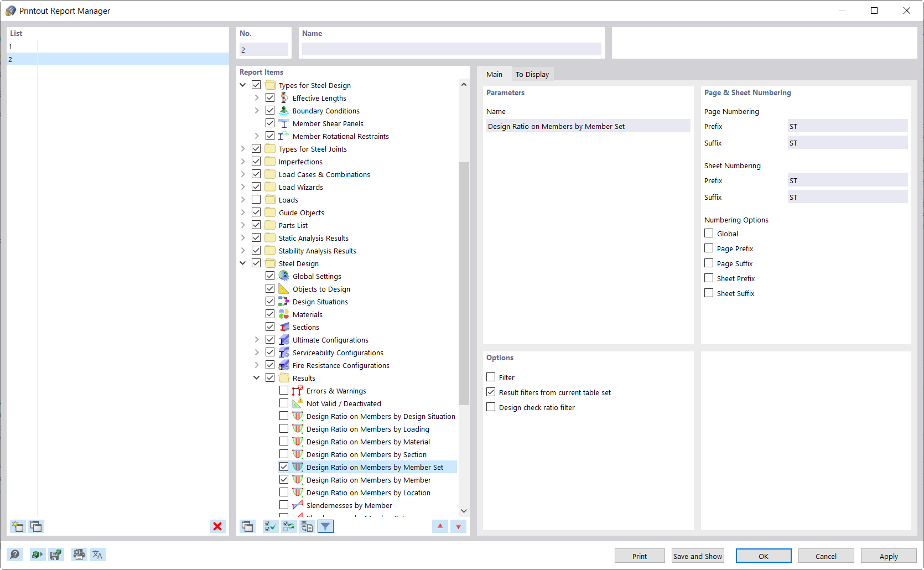Check the Sheet Prefix option
This screenshot has width=924, height=570.
[x=709, y=278]
